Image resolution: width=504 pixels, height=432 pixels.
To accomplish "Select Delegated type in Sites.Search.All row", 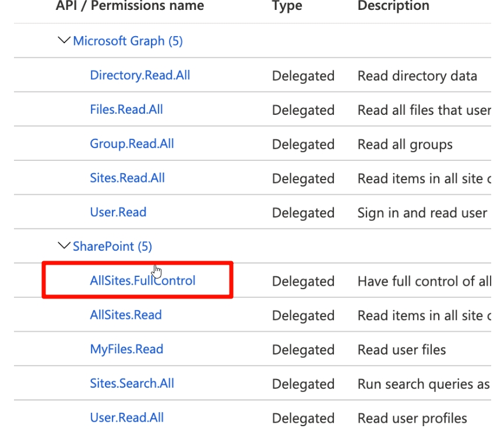I will pos(304,384).
